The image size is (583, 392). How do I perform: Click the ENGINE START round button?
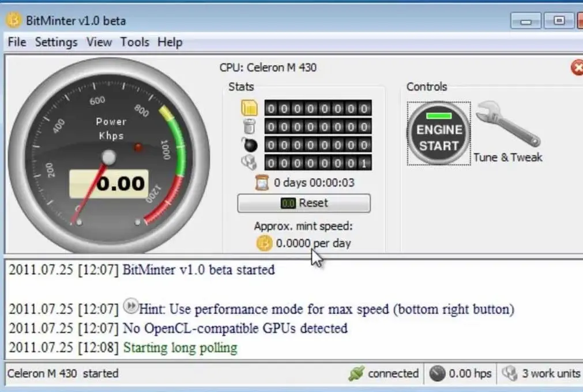pyautogui.click(x=439, y=133)
